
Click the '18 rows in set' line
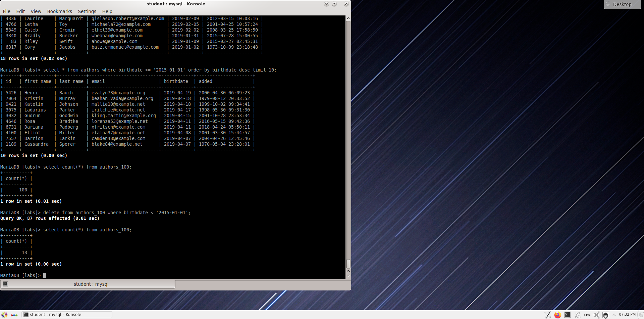coord(34,58)
